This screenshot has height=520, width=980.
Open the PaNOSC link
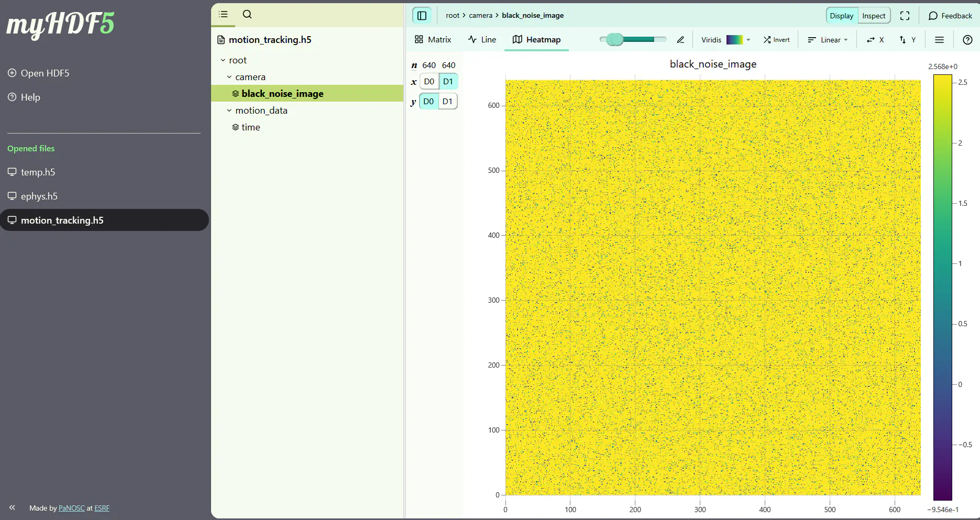pyautogui.click(x=71, y=508)
